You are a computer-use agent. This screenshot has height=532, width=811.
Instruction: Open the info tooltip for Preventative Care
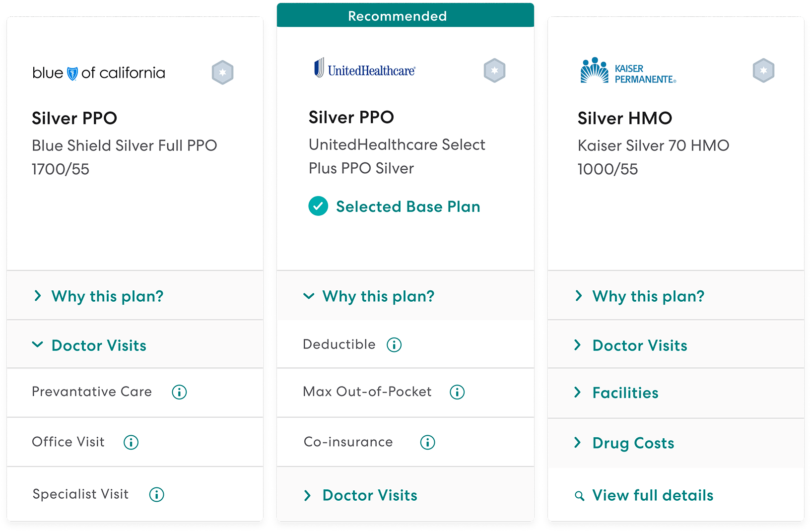(x=179, y=392)
